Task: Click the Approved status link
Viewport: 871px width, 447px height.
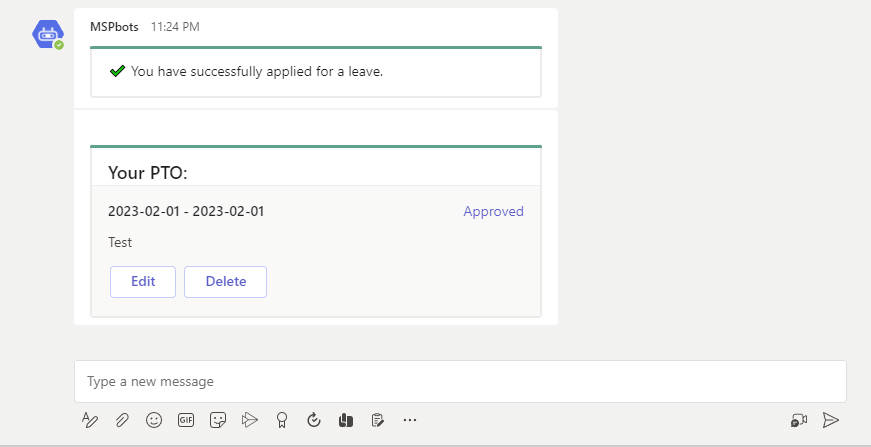Action: click(493, 212)
